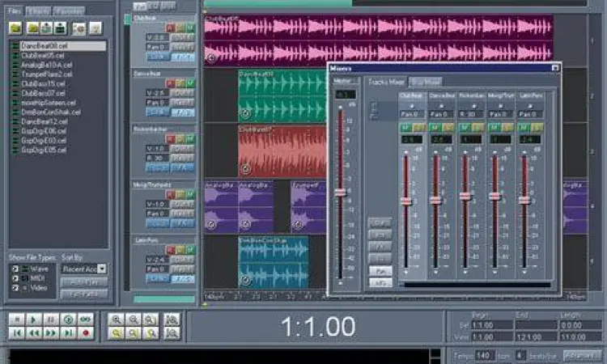Switch to the Effects tab

(38, 11)
